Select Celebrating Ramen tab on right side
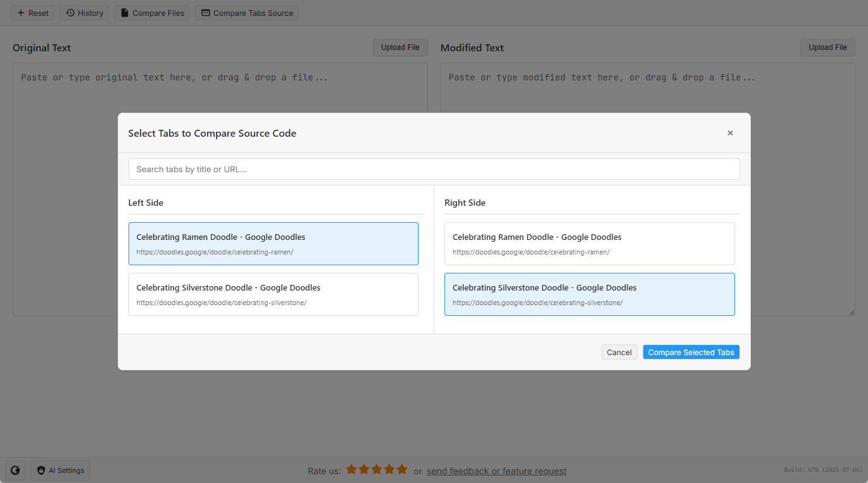 click(x=589, y=244)
